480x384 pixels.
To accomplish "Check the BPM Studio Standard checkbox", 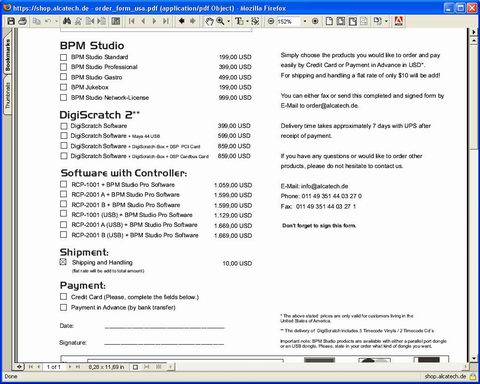I will tap(63, 57).
